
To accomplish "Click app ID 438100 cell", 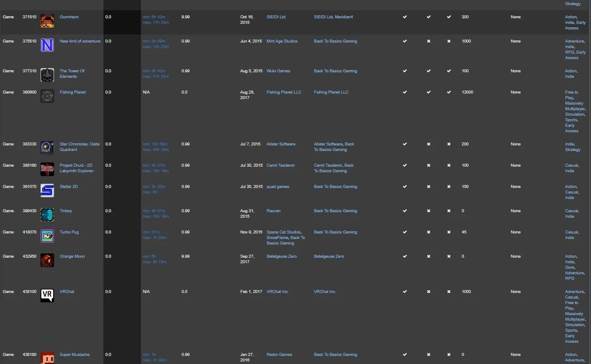I will [x=29, y=292].
